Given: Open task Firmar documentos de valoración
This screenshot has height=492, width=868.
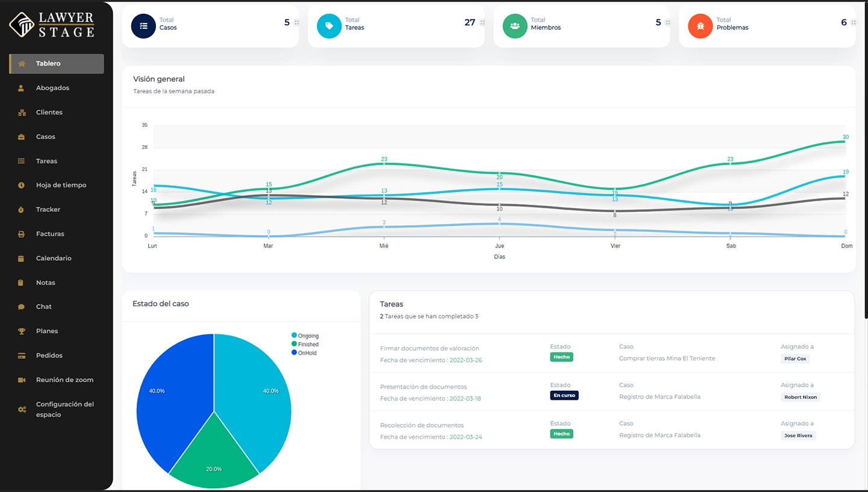Looking at the screenshot, I should [x=429, y=349].
